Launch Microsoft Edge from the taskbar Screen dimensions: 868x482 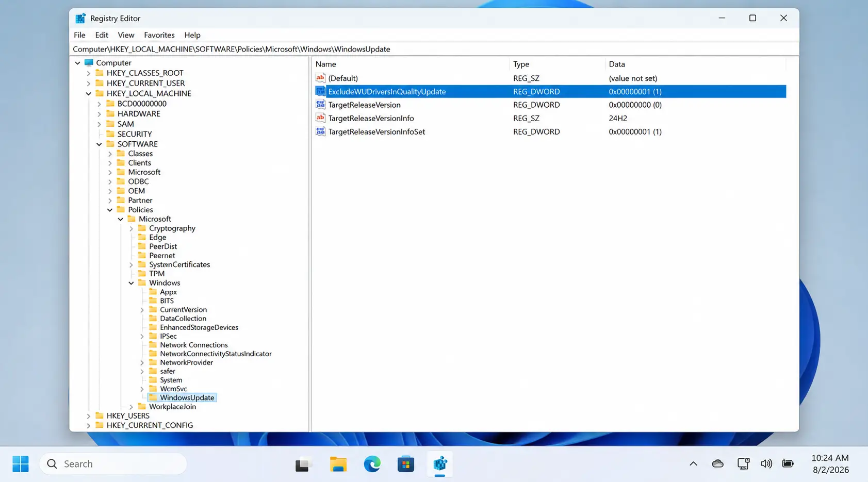372,464
